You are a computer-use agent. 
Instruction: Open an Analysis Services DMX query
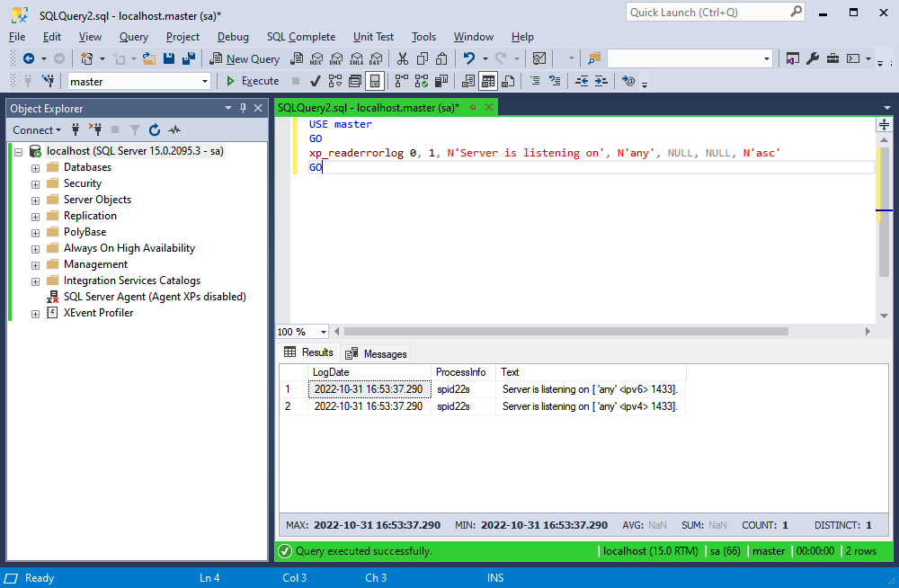[336, 58]
